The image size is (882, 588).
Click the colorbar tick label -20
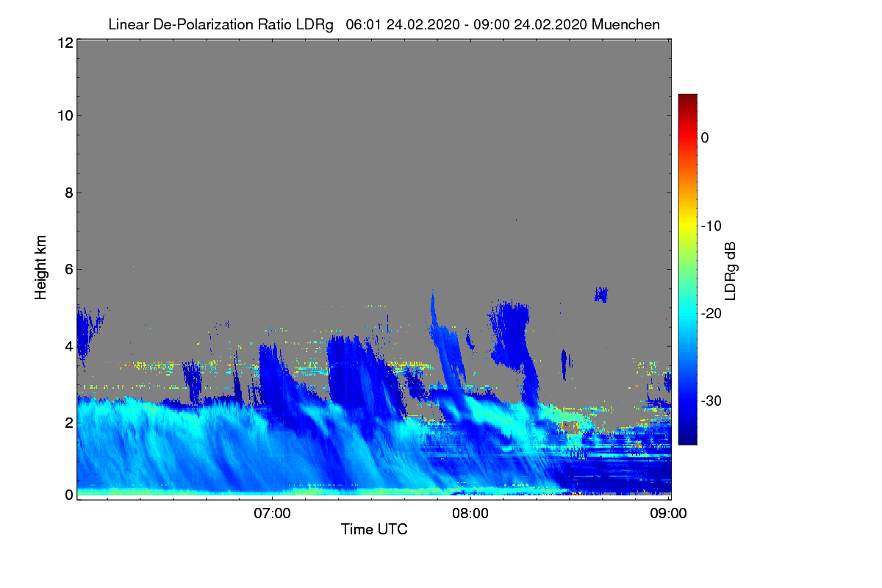pyautogui.click(x=711, y=314)
